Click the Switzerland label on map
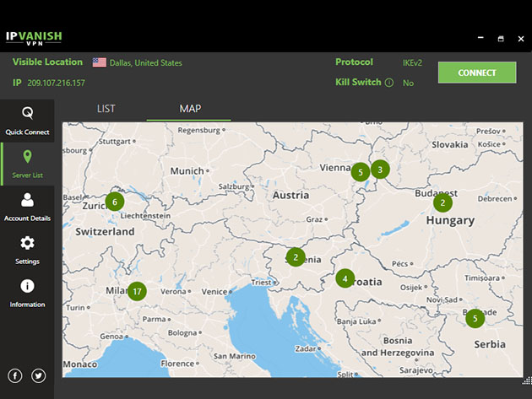The image size is (532, 399). (x=105, y=231)
